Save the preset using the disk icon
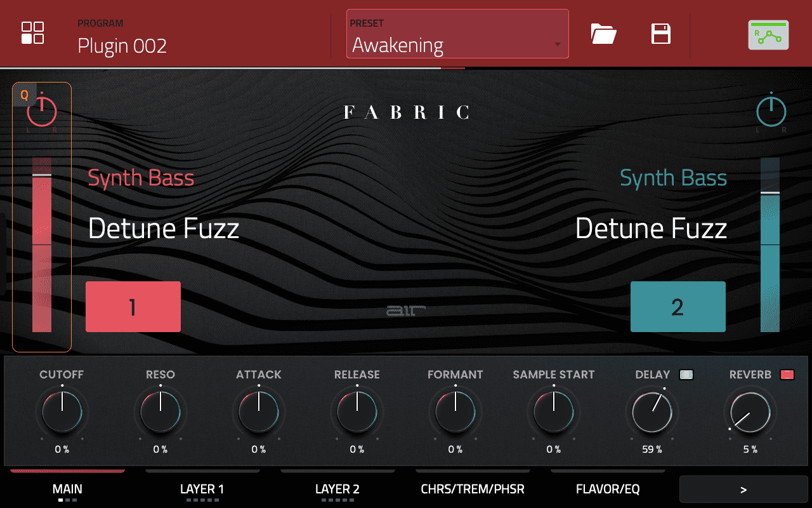Viewport: 812px width, 508px height. pyautogui.click(x=660, y=35)
